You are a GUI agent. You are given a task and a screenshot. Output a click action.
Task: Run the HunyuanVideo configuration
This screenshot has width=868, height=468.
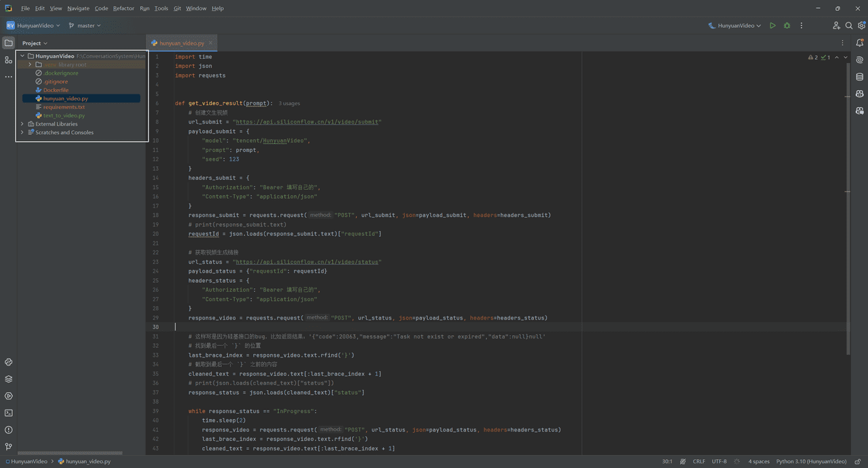[x=772, y=26]
